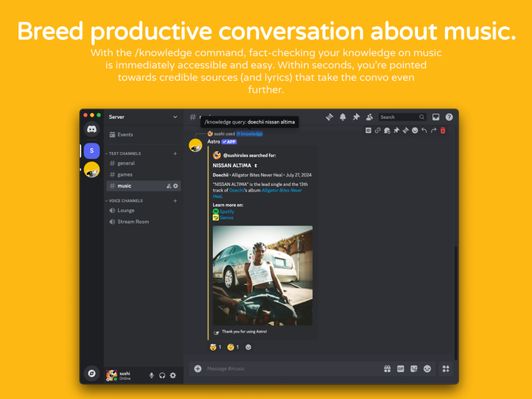Image resolution: width=532 pixels, height=399 pixels.
Task: Open the Server name dropdown
Action: [143, 117]
